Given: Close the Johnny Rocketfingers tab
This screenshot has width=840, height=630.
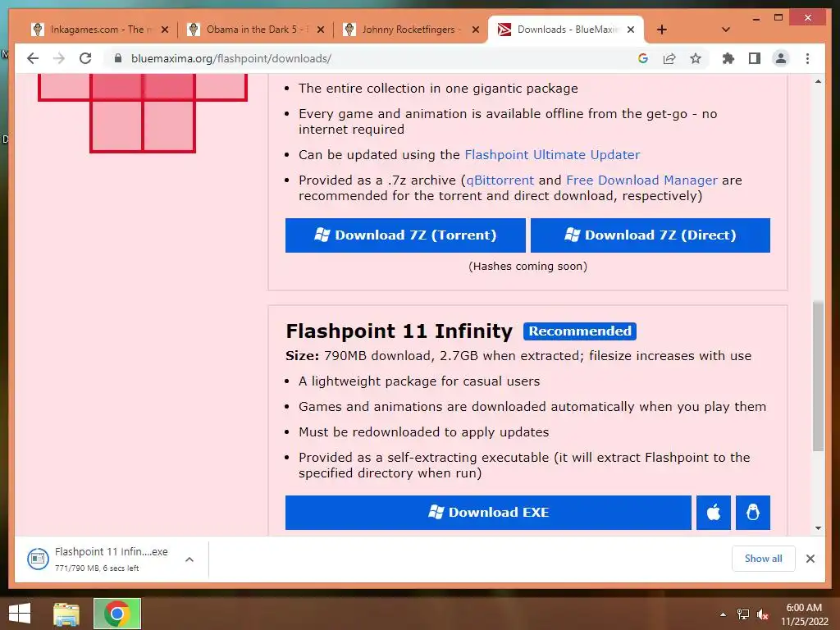Looking at the screenshot, I should (x=475, y=30).
